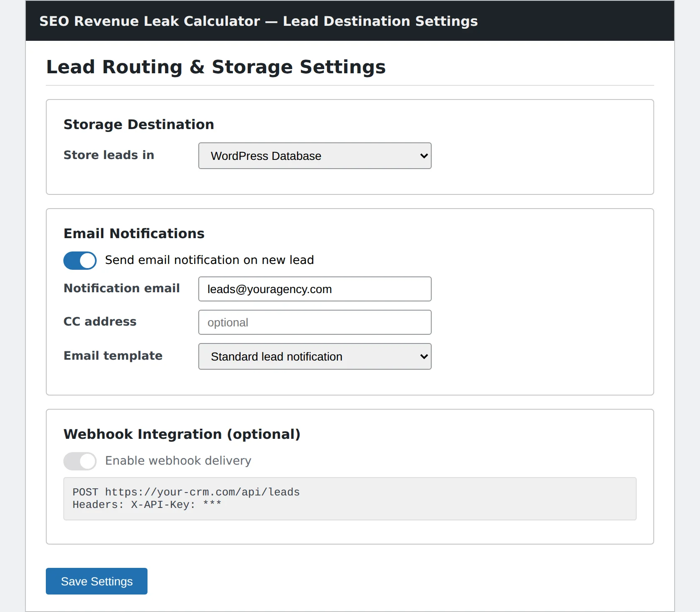Click the webhook POST example code block
This screenshot has width=700, height=612.
pos(350,499)
